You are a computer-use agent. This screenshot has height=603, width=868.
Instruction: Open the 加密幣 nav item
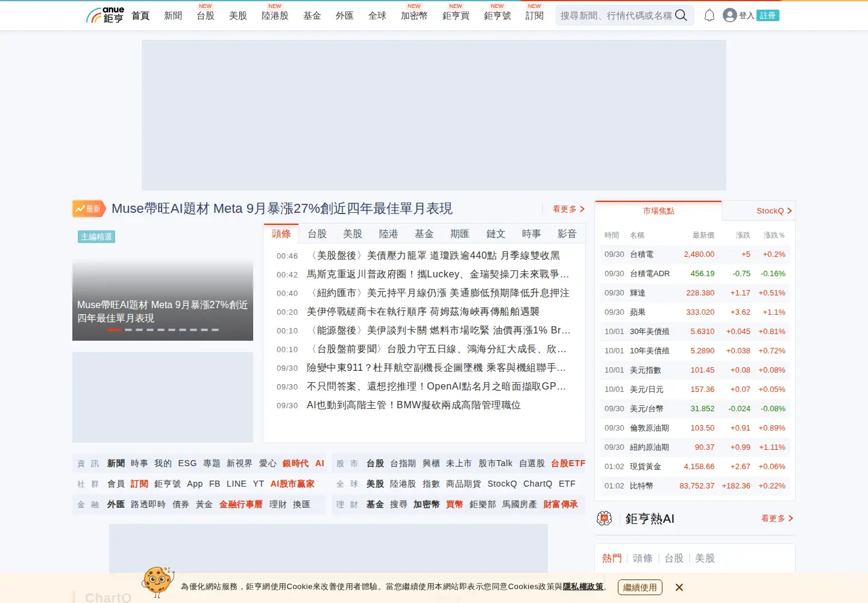(x=414, y=16)
